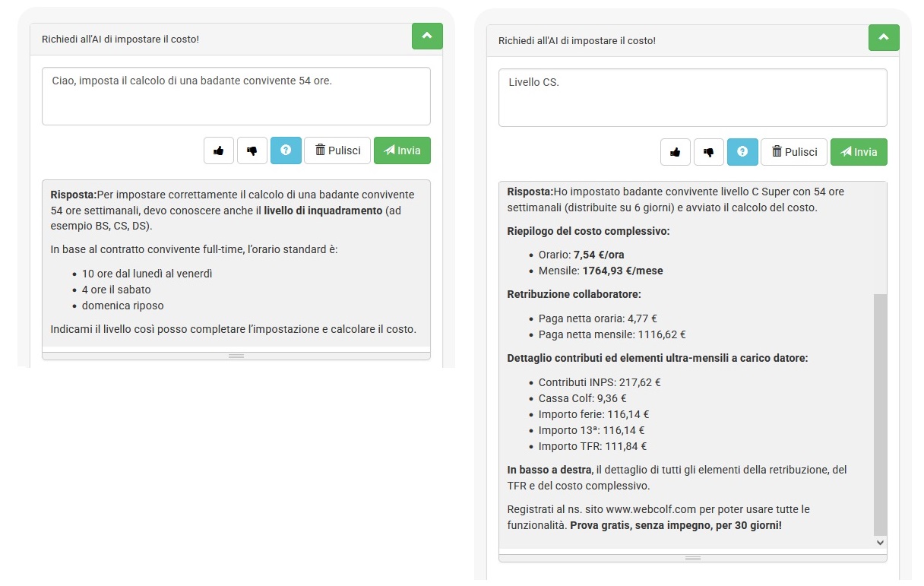The image size is (924, 586).
Task: Clear right panel text with Pulisci button
Action: pos(794,152)
